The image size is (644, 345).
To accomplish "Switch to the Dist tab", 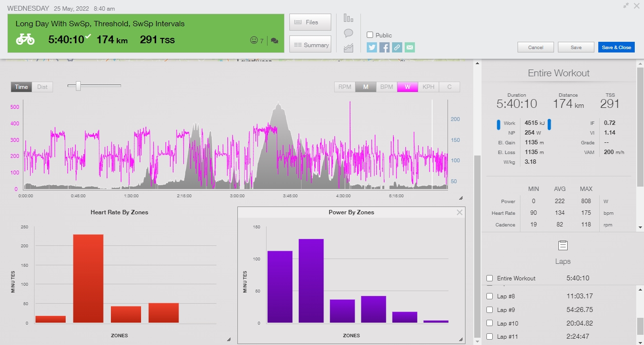I will (42, 86).
